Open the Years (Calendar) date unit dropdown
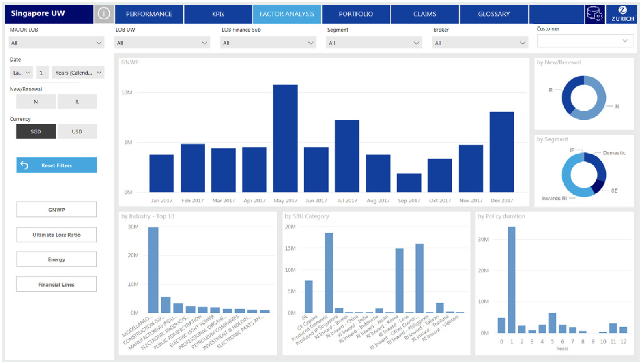The width and height of the screenshot is (641, 364). (x=78, y=73)
